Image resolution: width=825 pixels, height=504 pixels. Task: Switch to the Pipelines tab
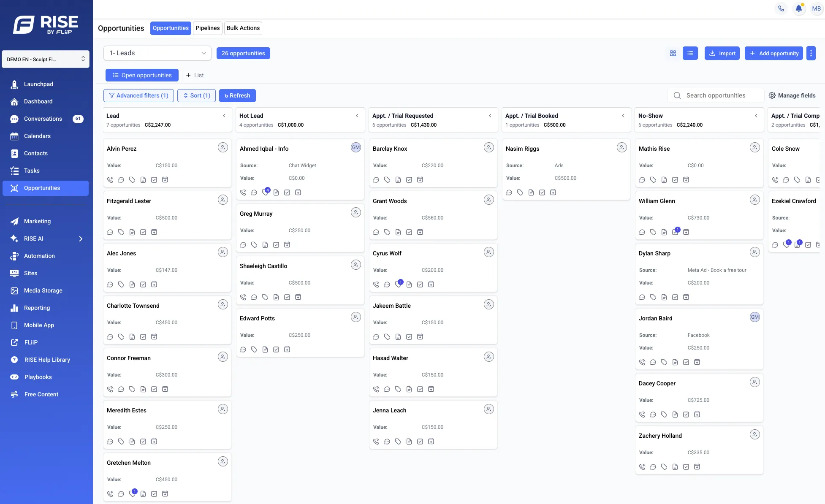[x=208, y=28]
